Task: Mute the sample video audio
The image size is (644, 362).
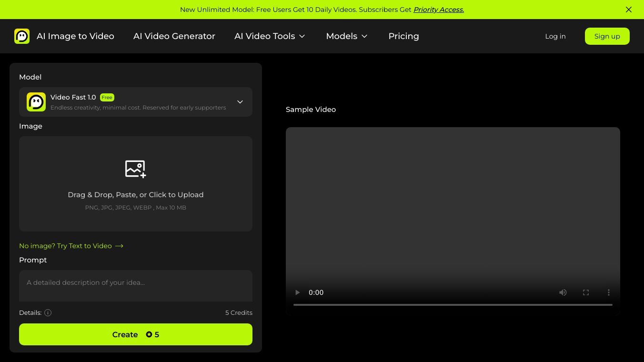Action: (x=563, y=292)
